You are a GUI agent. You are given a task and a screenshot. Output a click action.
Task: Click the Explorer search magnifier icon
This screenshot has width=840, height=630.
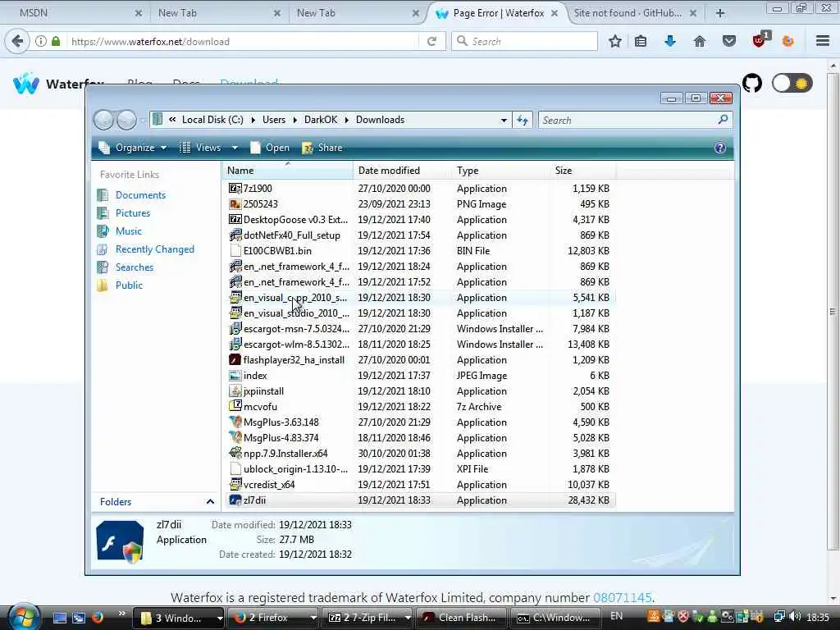(x=723, y=120)
